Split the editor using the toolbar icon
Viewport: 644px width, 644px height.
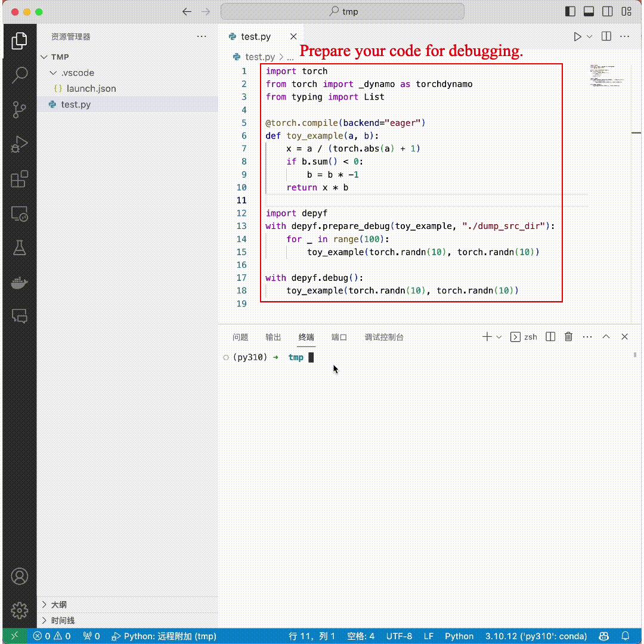coord(605,36)
